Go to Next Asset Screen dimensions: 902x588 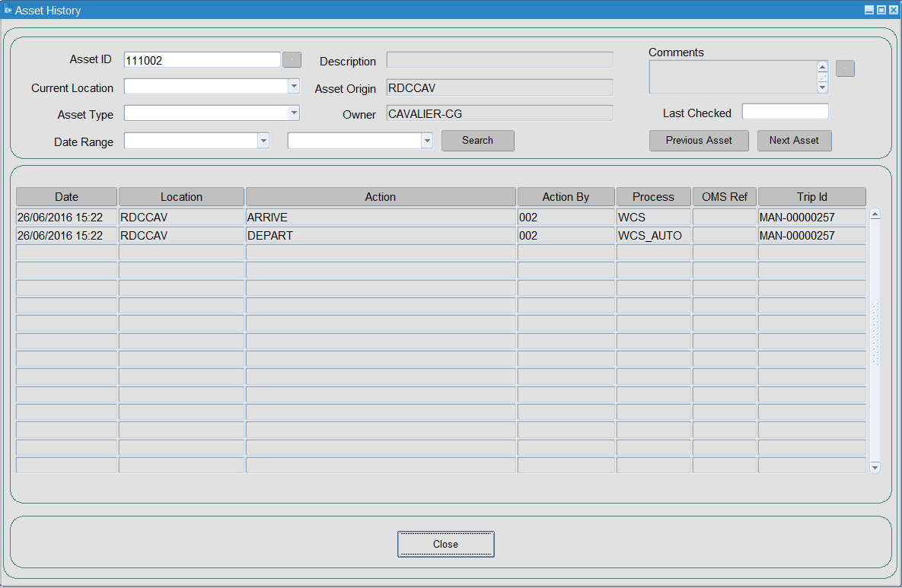(x=794, y=140)
